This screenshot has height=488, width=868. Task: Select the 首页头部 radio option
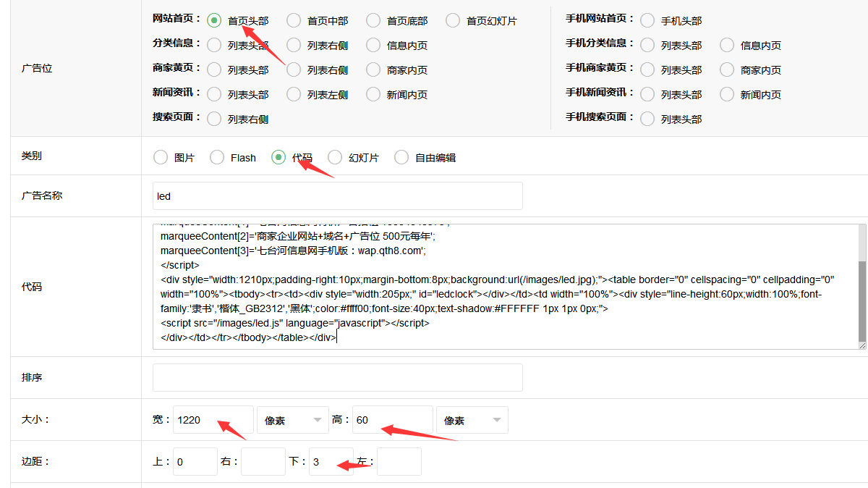point(214,20)
